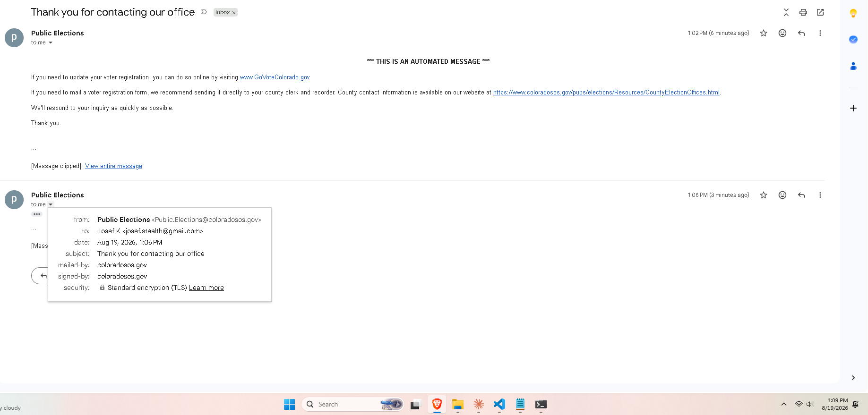
Task: Reply to the 1:06 PM message
Action: 801,195
